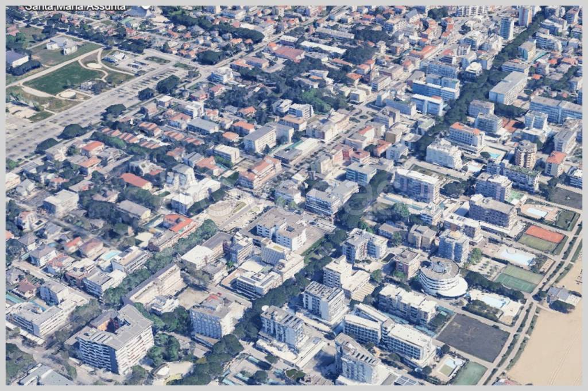The image size is (588, 391).
Task: Select the long flat-roofed building at upper right
Action: point(508,87)
